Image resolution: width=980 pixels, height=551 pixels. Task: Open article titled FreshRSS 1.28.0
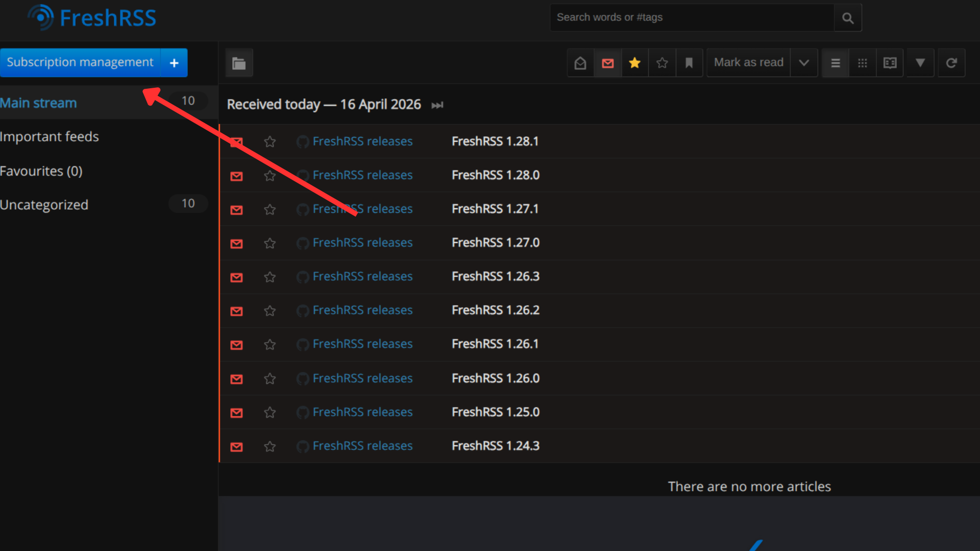[496, 175]
